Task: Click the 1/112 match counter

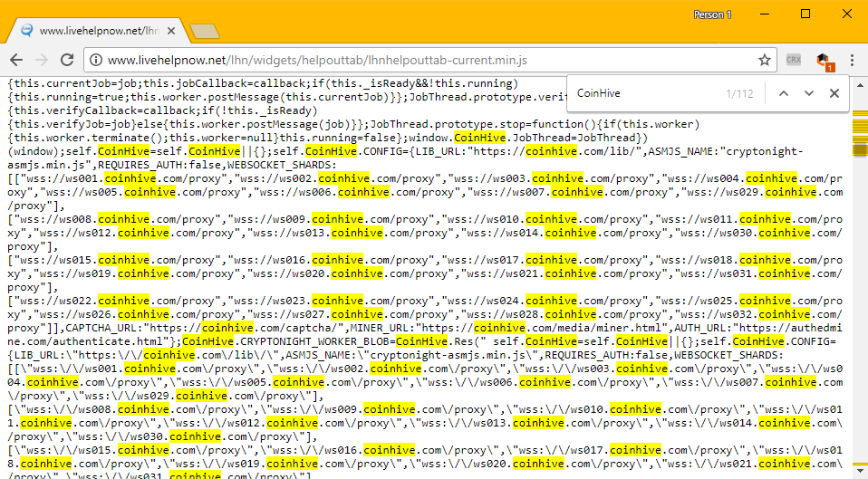Action: (739, 93)
